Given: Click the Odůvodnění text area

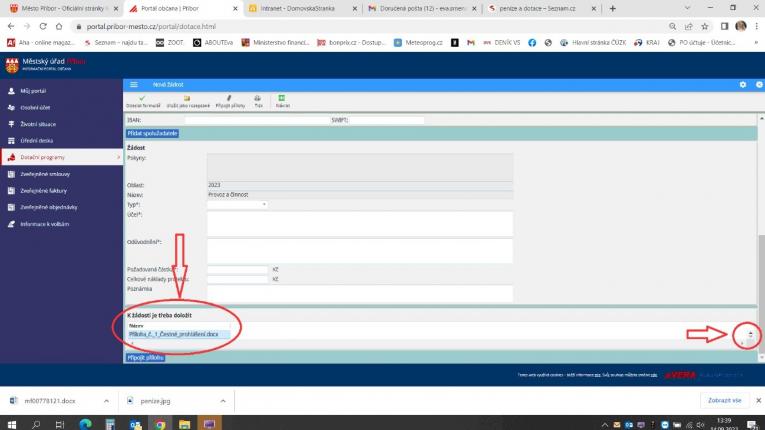Looking at the screenshot, I should click(360, 251).
